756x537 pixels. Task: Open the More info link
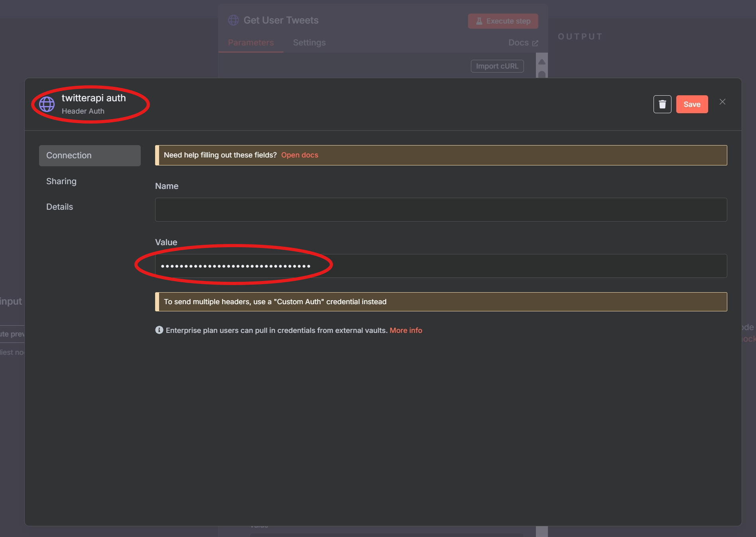click(406, 330)
